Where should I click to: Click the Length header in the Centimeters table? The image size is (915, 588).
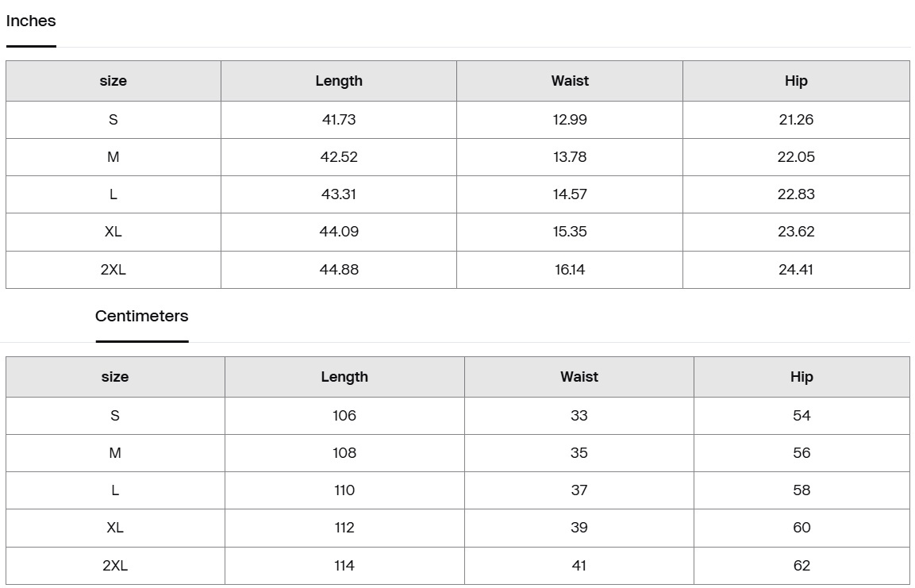tap(344, 377)
